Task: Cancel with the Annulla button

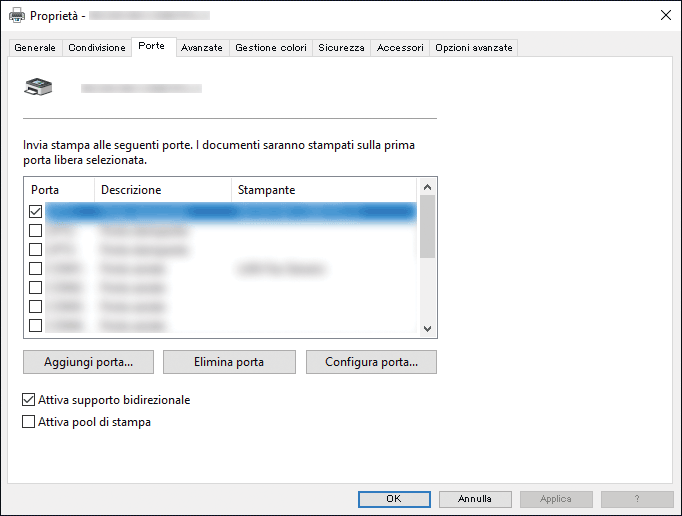Action: [x=475, y=499]
